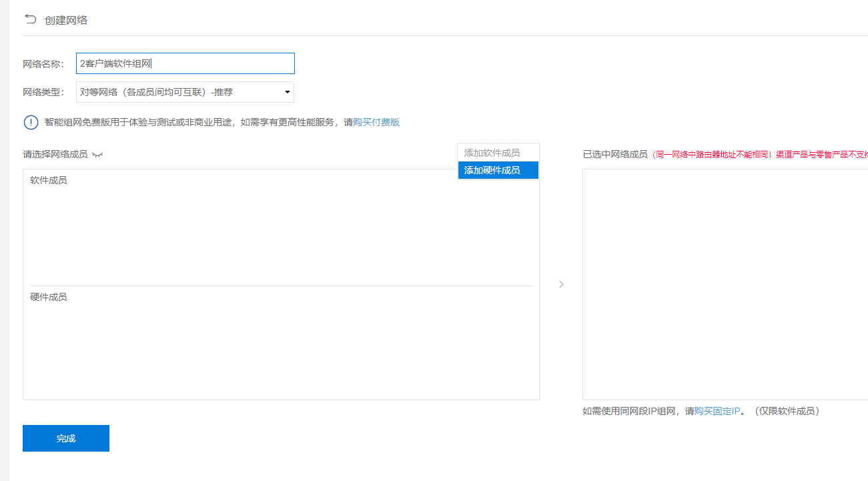The height and width of the screenshot is (481, 868).
Task: Open the 购买固定IP link
Action: click(x=715, y=412)
